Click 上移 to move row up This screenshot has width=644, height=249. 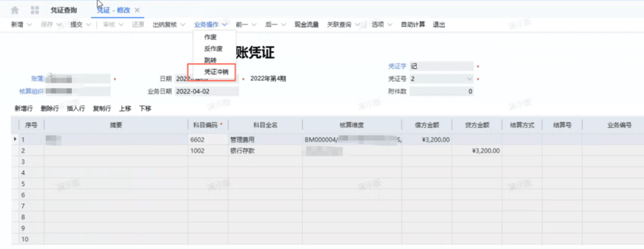coord(125,109)
